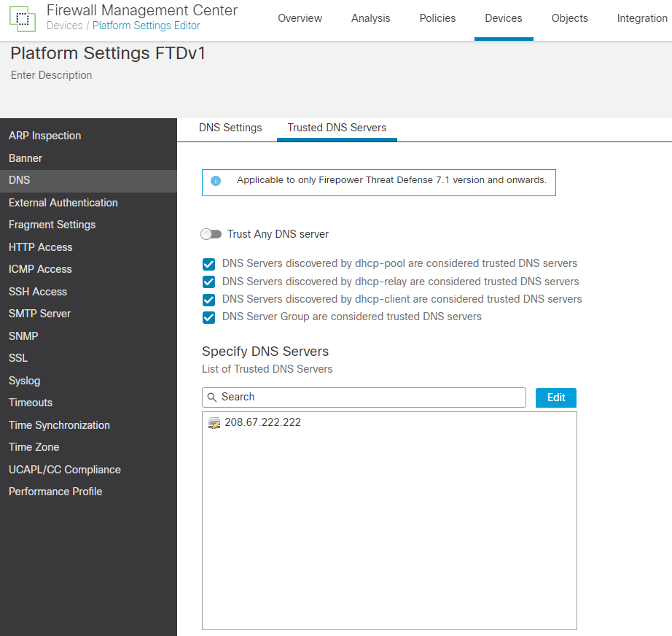Select the 208.67.222.222 server entry

(x=262, y=422)
